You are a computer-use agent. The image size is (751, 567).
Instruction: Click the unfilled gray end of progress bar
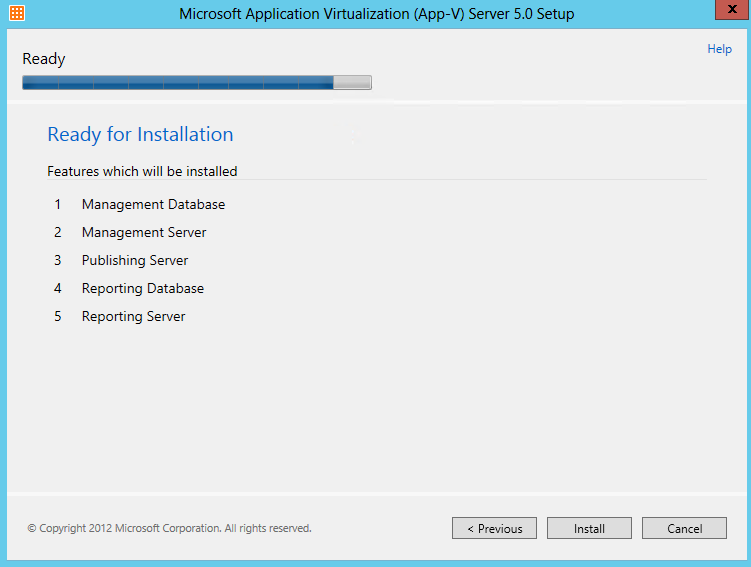tap(353, 82)
